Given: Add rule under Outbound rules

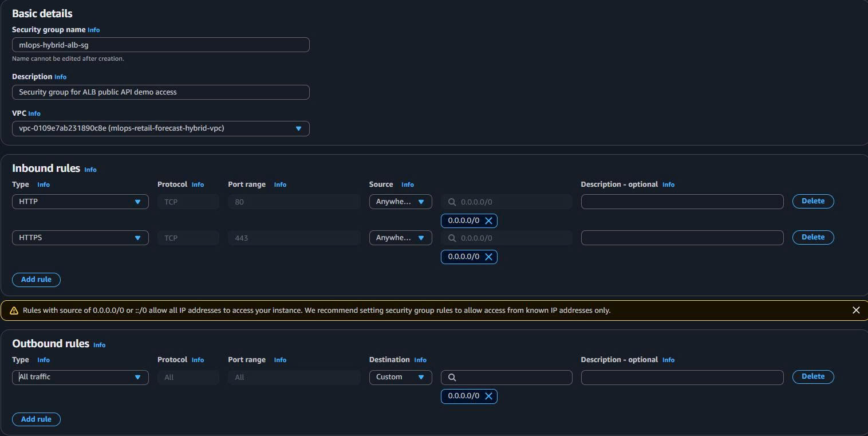Looking at the screenshot, I should coord(36,419).
